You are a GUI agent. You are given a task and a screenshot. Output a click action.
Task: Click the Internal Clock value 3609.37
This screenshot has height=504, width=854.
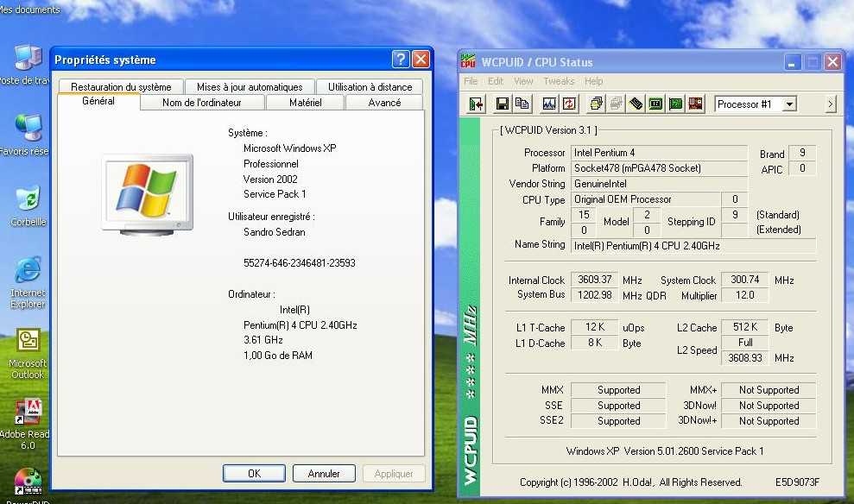(x=594, y=280)
